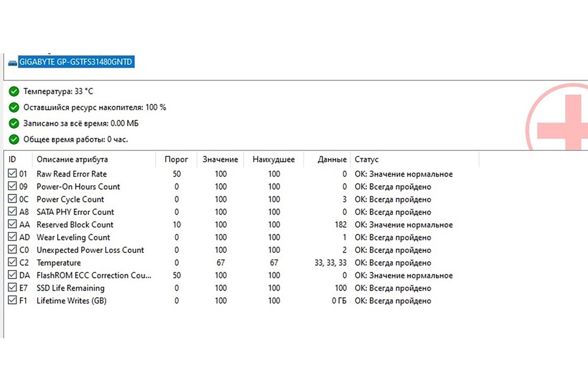588x392 pixels.
Task: Click the Порог column header
Action: (x=176, y=159)
